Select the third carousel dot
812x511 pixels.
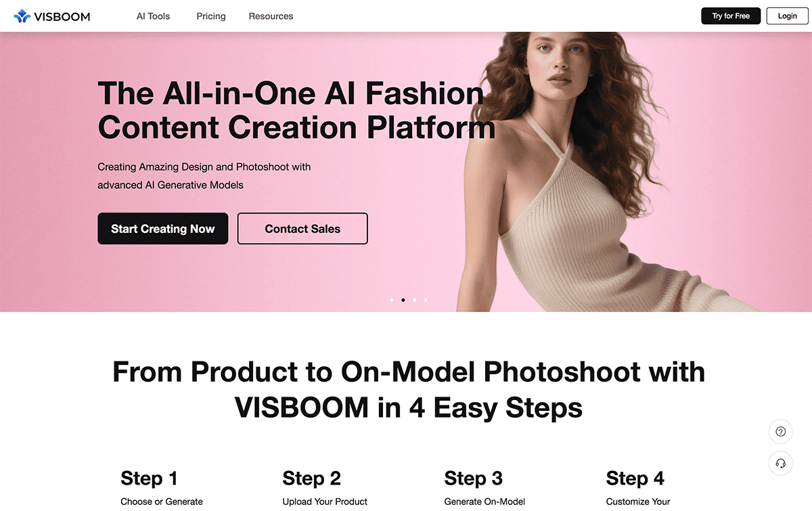point(415,299)
